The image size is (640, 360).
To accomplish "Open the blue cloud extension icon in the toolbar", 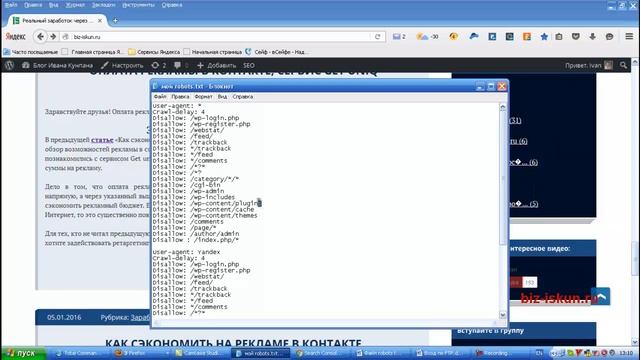I will pyautogui.click(x=474, y=36).
